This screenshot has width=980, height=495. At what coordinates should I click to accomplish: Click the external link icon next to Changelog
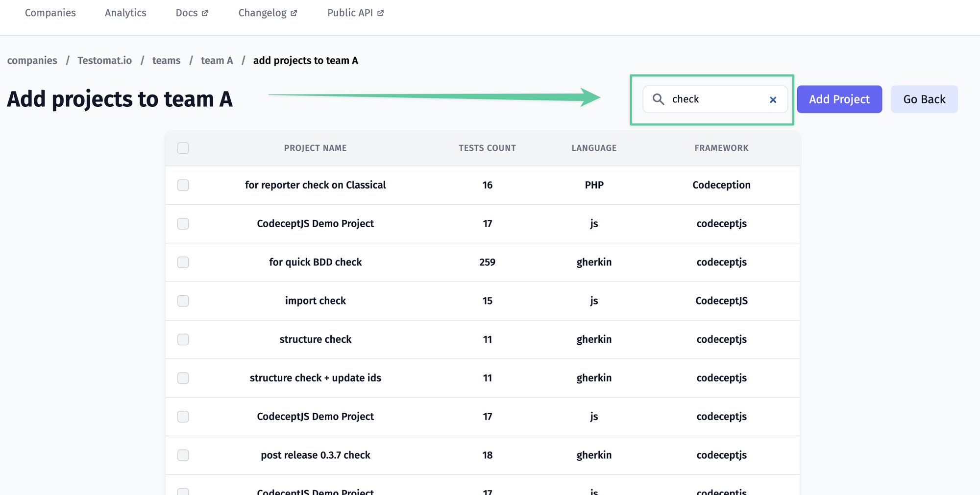point(294,13)
